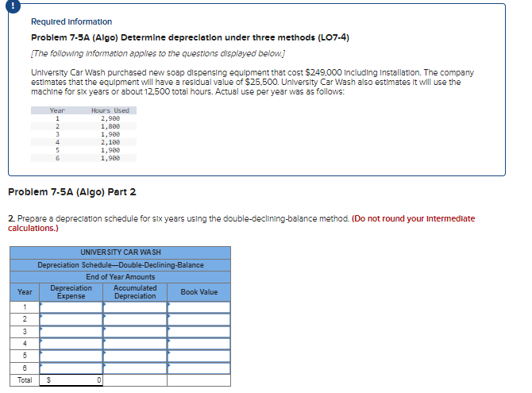The height and width of the screenshot is (393, 532).
Task: Select Year 1 Depreciation Expense input field
Action: click(x=71, y=307)
